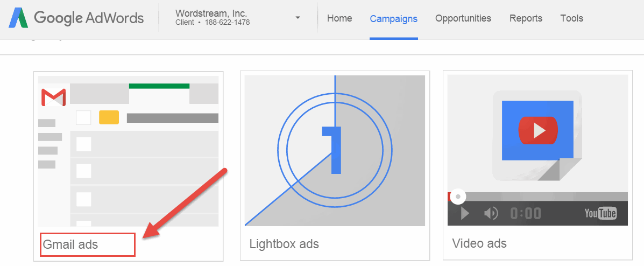This screenshot has width=644, height=266.
Task: Select the Gmail ads preview thumbnail
Action: pyautogui.click(x=128, y=151)
